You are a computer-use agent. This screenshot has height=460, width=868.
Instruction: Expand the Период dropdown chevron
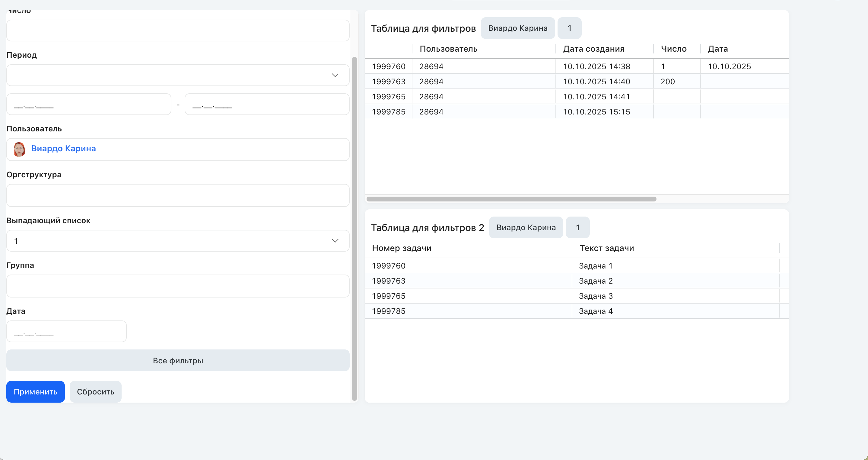(335, 75)
